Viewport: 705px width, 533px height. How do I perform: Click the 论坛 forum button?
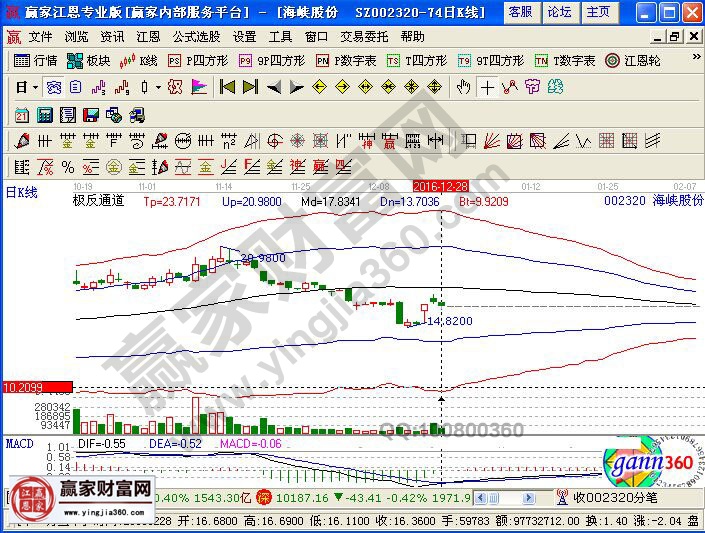(559, 12)
